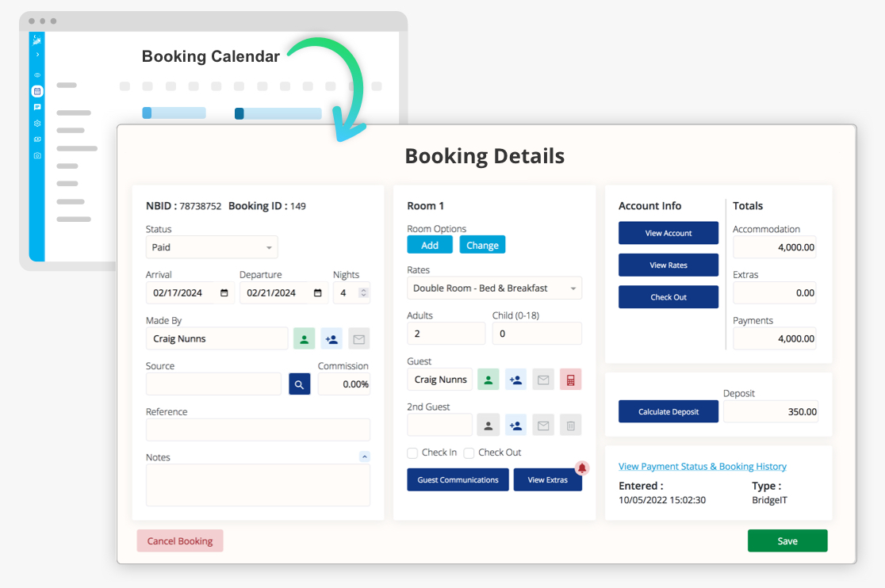Expand the Rates dropdown for Double Room
The image size is (885, 588).
(494, 288)
